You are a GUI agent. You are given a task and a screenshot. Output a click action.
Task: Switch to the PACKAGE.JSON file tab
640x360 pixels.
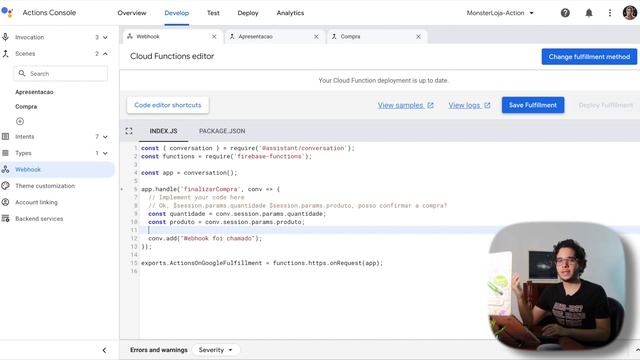tap(222, 131)
